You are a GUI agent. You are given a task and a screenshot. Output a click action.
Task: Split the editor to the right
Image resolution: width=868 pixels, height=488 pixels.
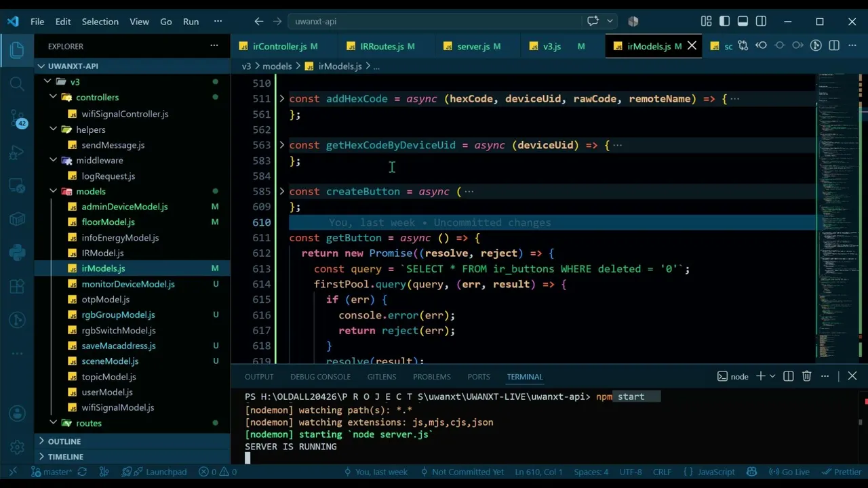(x=834, y=46)
